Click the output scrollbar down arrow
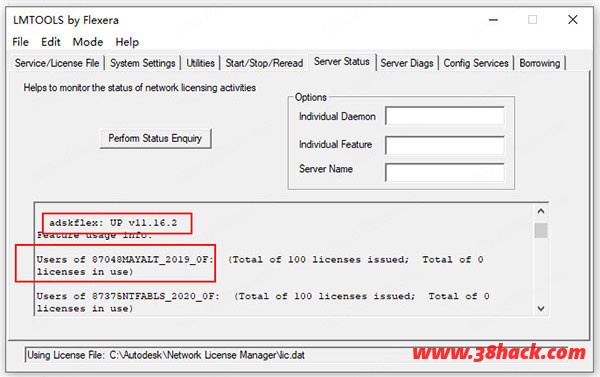 pos(541,308)
